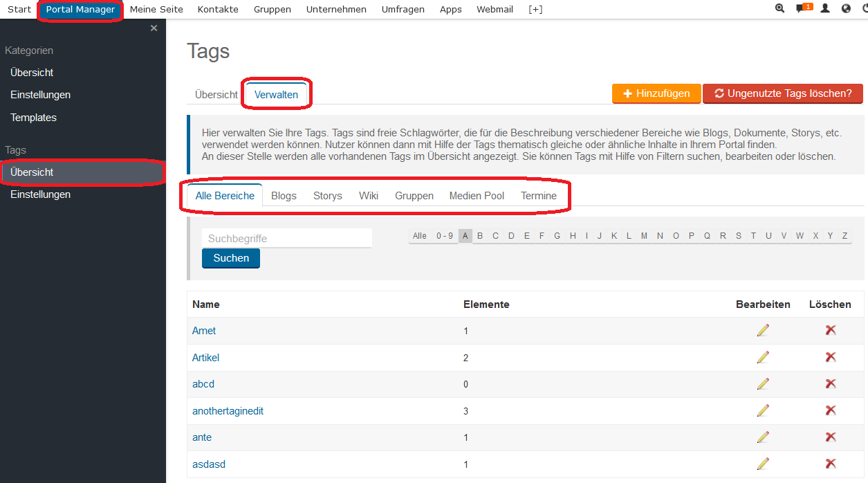Open the search magnifier icon in top bar
868x483 pixels.
[780, 9]
